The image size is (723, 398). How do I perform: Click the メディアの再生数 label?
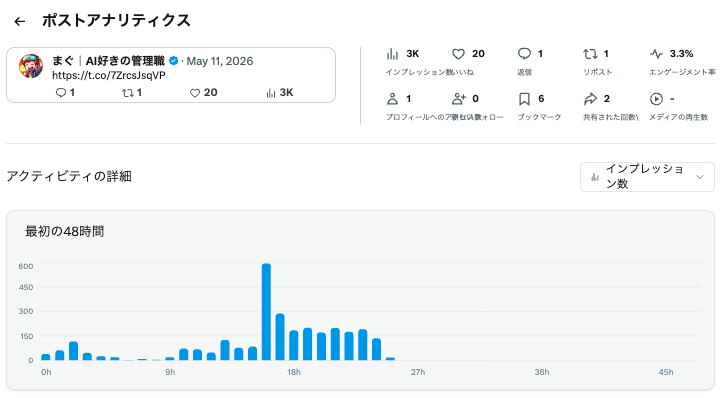[678, 117]
